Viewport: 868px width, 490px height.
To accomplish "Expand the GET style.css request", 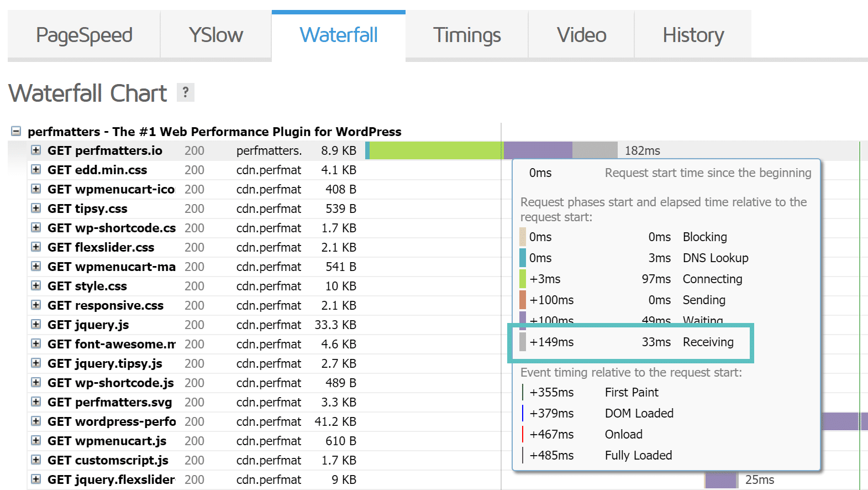I will [x=36, y=286].
